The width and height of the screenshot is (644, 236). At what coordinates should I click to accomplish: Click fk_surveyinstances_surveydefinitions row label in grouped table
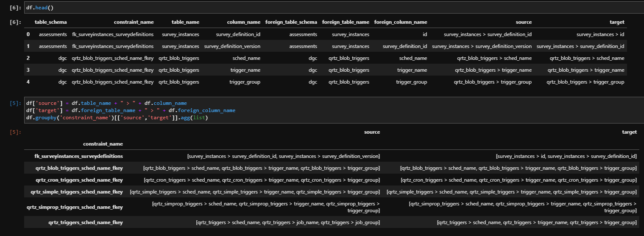(x=79, y=156)
